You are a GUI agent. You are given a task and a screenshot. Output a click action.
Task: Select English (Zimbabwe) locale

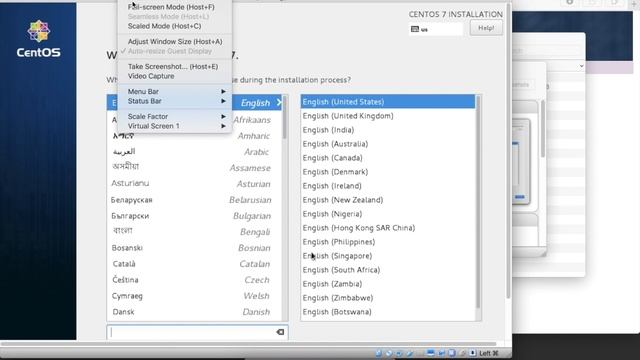pos(388,298)
